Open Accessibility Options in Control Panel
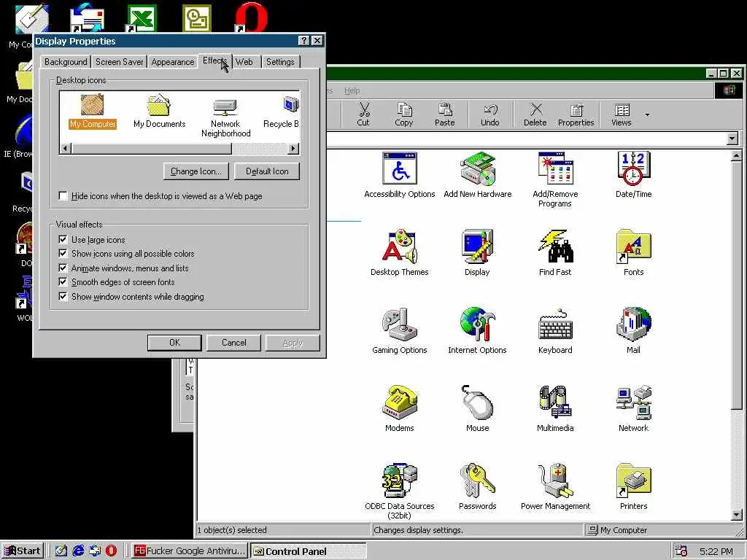The image size is (747, 560). click(399, 175)
